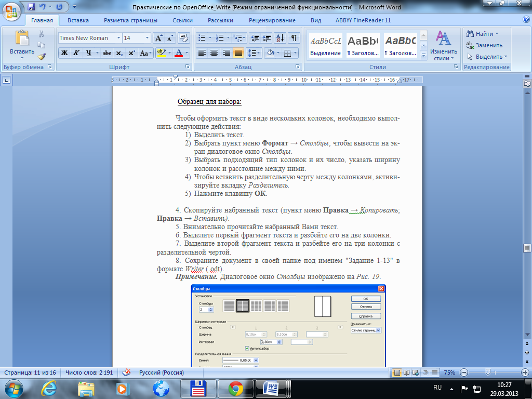Increase indent of the paragraph
The height and width of the screenshot is (399, 532).
tap(267, 38)
